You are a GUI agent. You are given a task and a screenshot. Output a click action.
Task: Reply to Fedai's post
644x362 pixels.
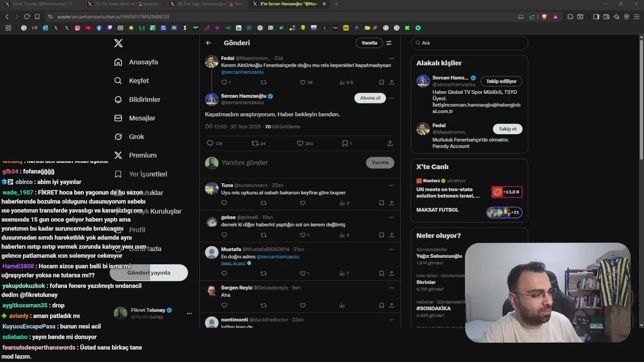224,82
